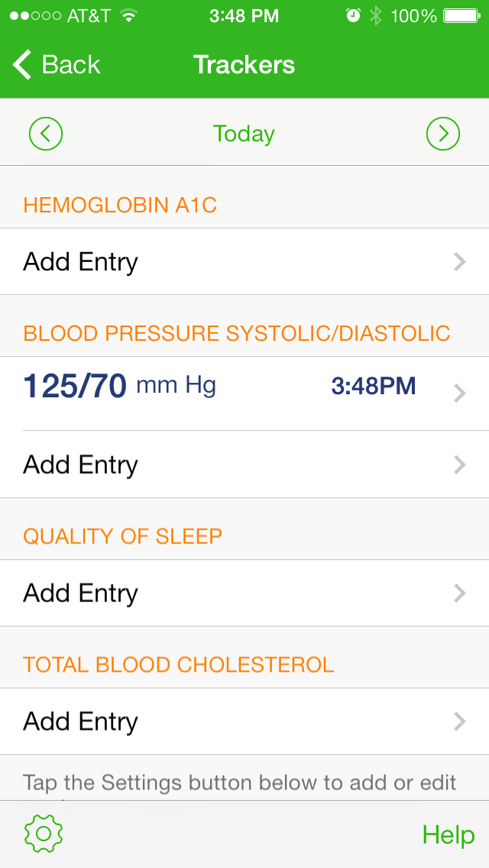This screenshot has width=489, height=868.
Task: Tap the battery indicator icon
Action: click(x=459, y=14)
